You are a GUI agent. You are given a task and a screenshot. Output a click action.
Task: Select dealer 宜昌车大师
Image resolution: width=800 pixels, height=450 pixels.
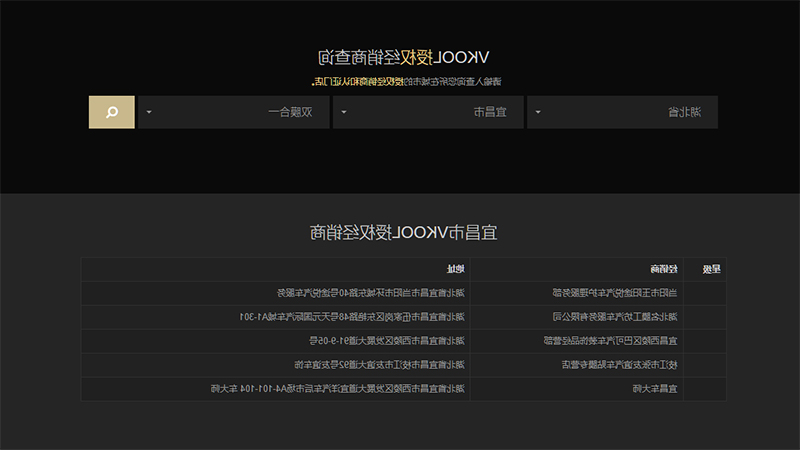(655, 389)
